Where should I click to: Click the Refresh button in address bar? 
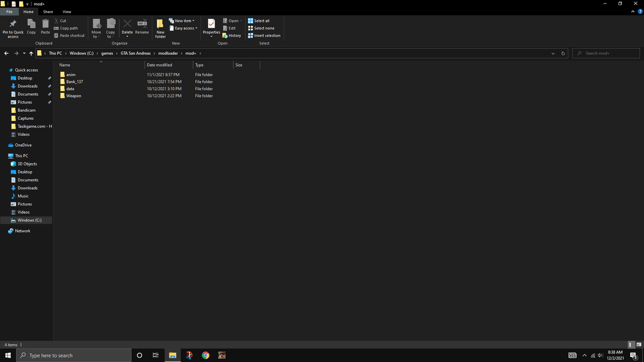pyautogui.click(x=563, y=53)
